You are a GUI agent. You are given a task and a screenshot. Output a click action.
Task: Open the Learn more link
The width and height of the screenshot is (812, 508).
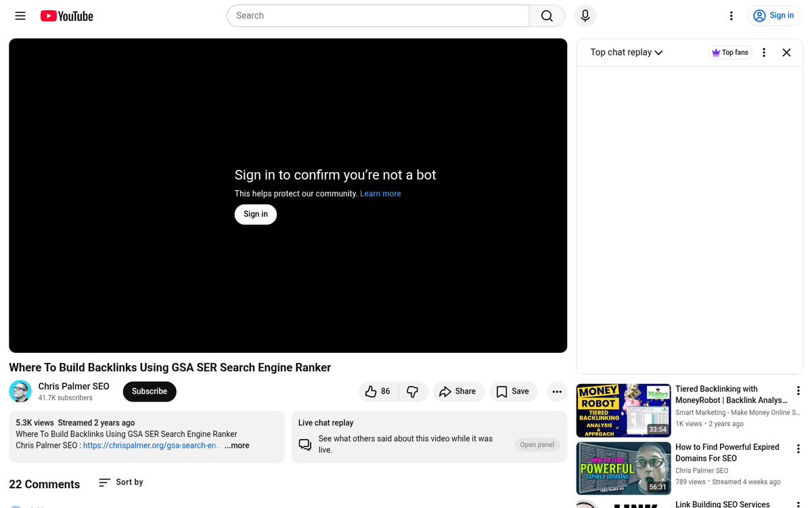pos(380,194)
